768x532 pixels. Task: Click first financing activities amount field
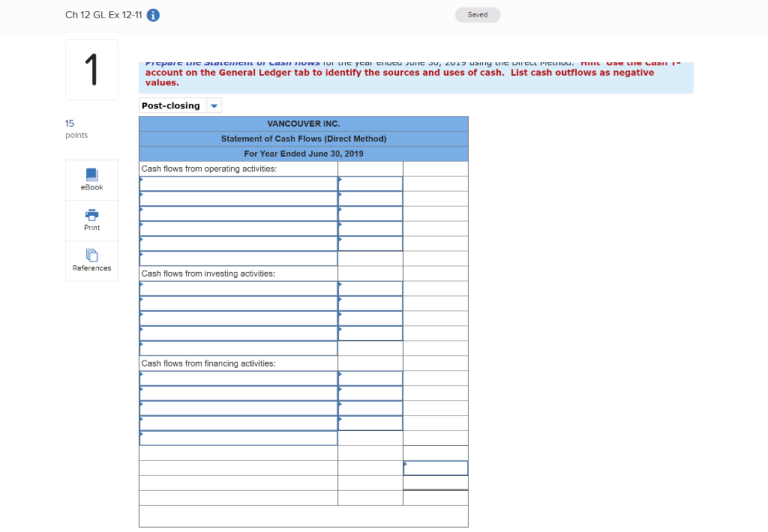pos(370,378)
